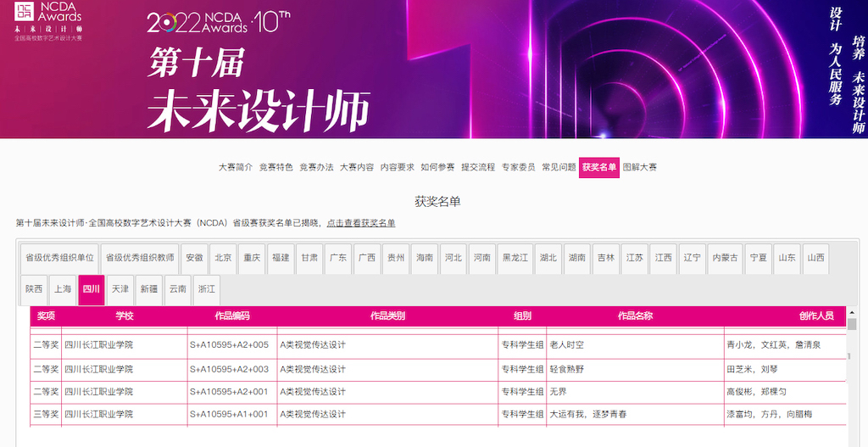The height and width of the screenshot is (447, 868).
Task: Click the 组别 column header
Action: tap(522, 316)
